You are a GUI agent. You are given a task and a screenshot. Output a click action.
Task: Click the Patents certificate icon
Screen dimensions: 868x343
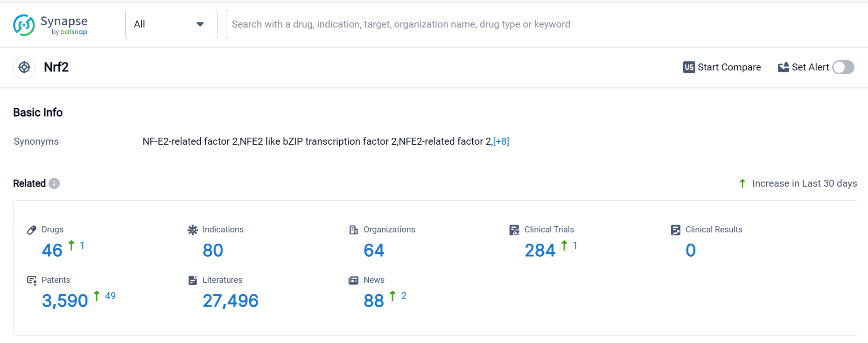pyautogui.click(x=32, y=280)
